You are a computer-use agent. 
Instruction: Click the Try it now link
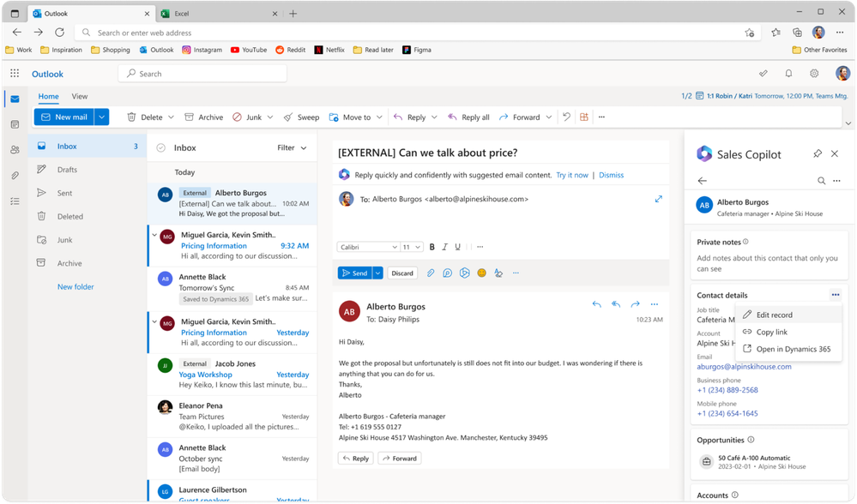(x=571, y=175)
